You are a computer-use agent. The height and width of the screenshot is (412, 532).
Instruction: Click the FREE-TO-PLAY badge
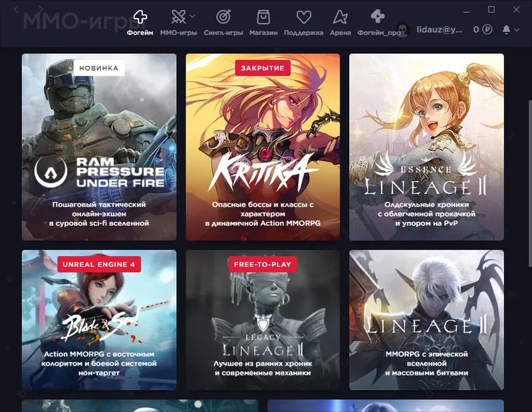point(263,264)
